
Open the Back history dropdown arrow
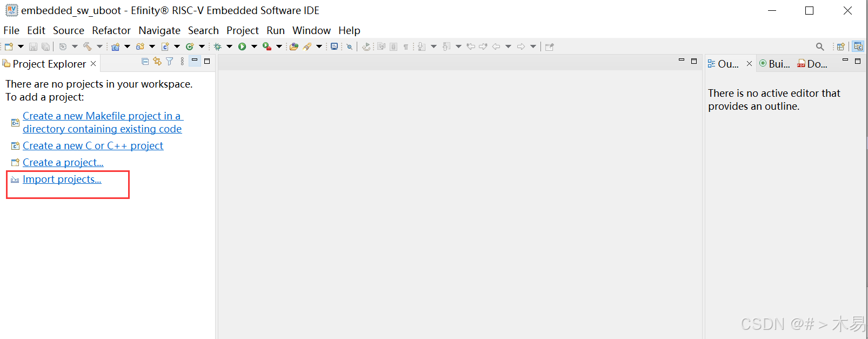[508, 46]
